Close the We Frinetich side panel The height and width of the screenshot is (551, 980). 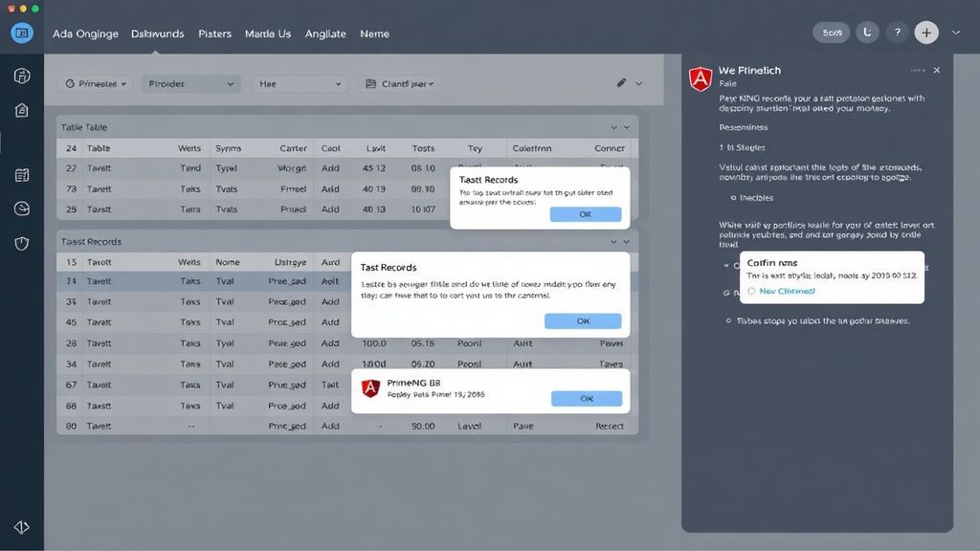(x=937, y=71)
